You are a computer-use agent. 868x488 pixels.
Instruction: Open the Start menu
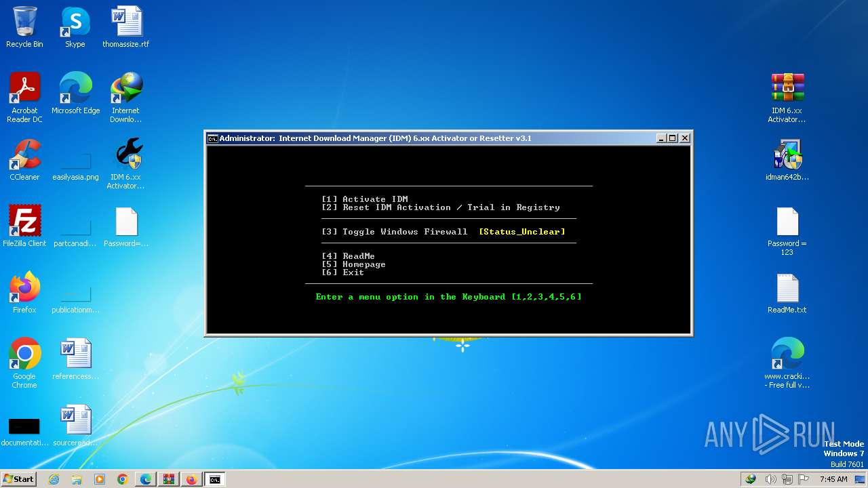pos(18,479)
